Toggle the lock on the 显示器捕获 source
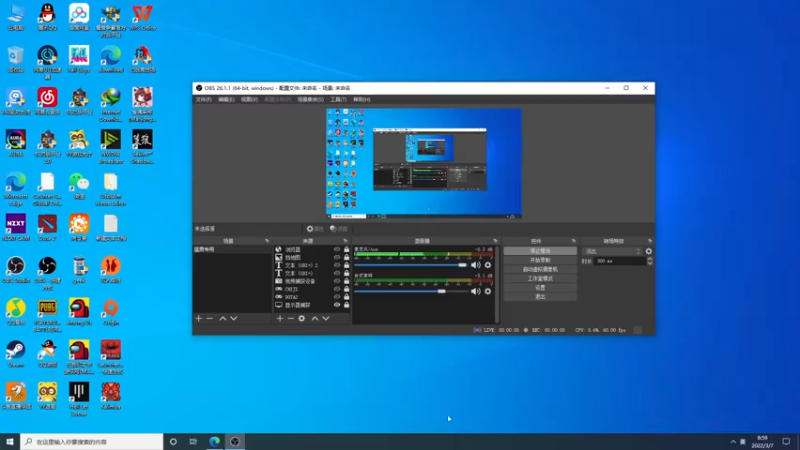800x450 pixels. (x=346, y=305)
